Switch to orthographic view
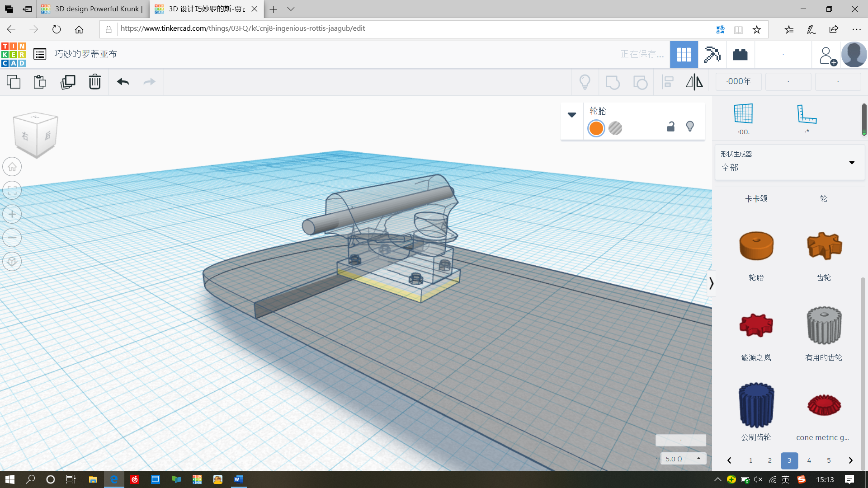The width and height of the screenshot is (868, 488). 12,262
